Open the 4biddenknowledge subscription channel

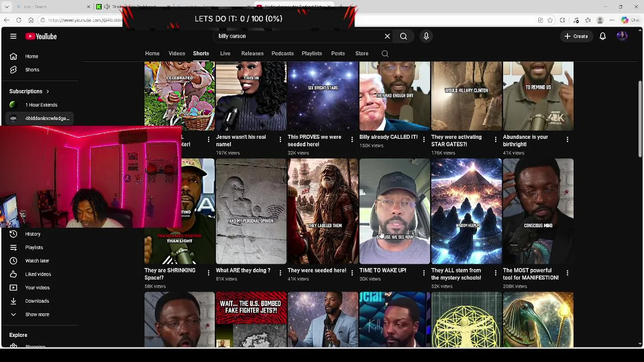(39, 118)
